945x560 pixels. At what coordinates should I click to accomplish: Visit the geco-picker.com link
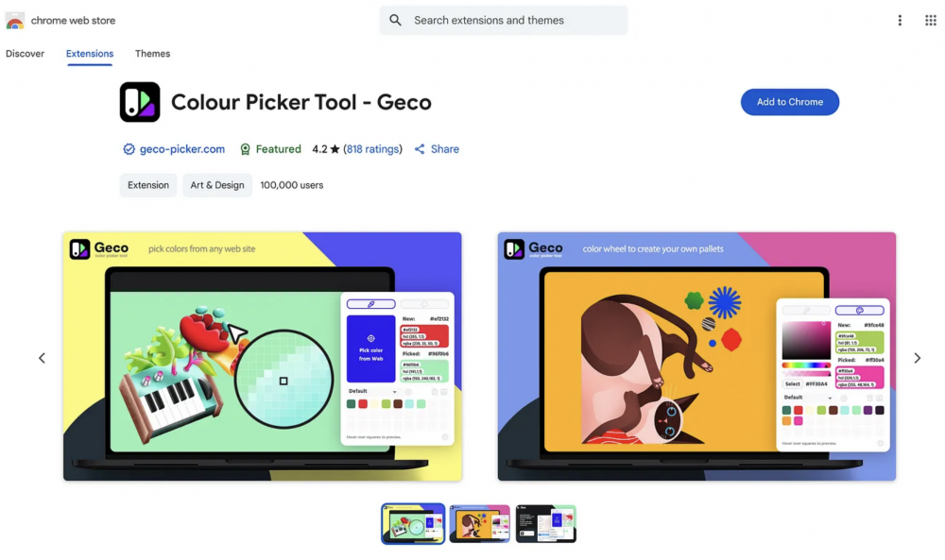(182, 149)
